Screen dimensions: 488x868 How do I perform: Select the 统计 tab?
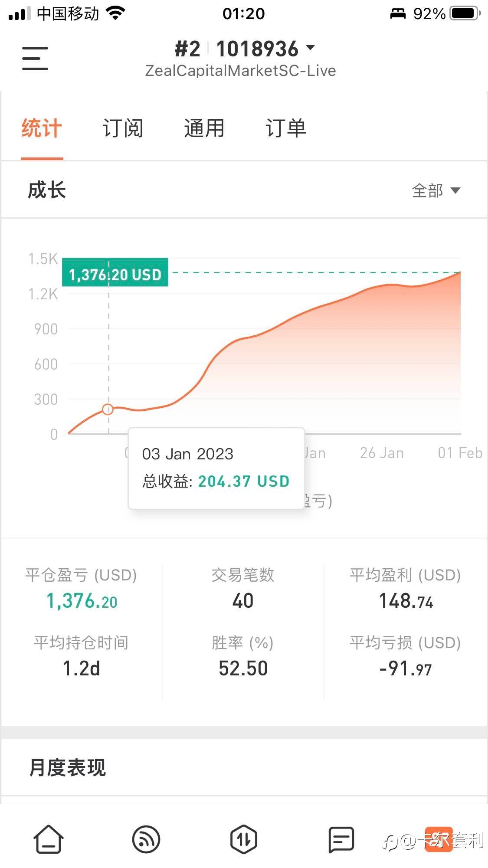coord(42,128)
